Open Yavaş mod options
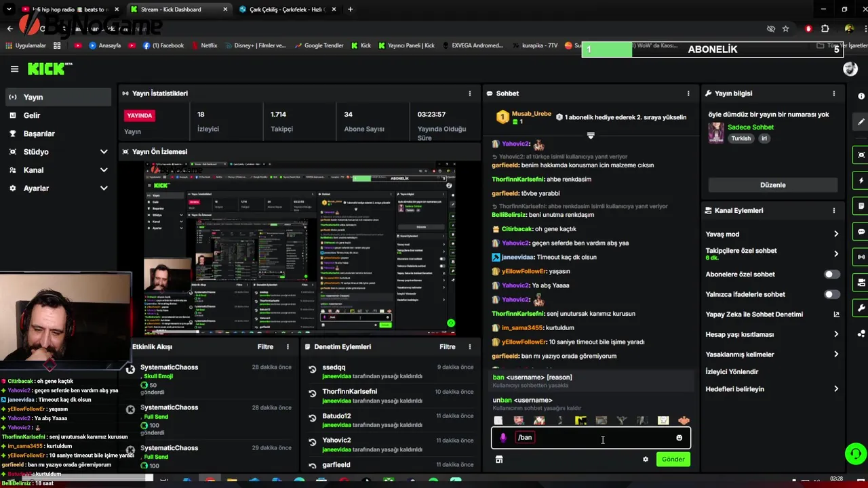The width and height of the screenshot is (868, 488). pyautogui.click(x=772, y=234)
